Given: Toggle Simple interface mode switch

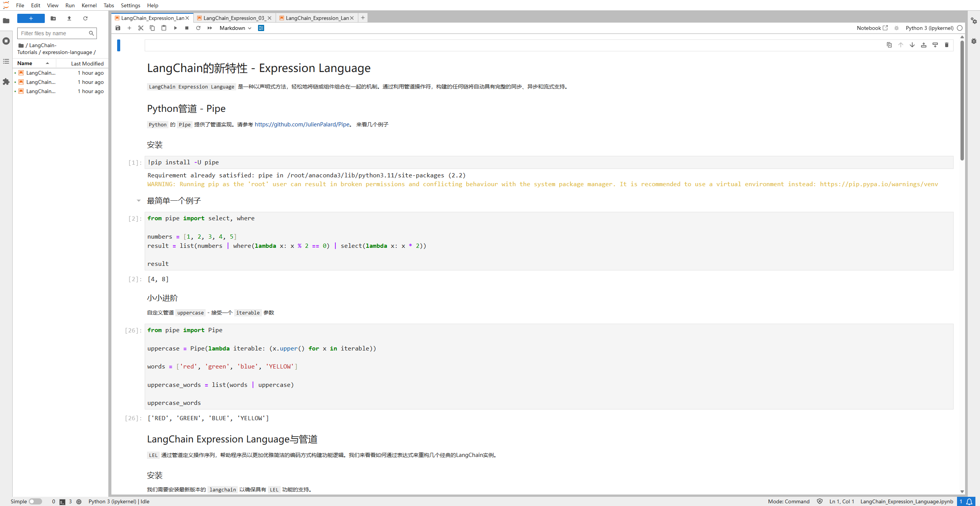Looking at the screenshot, I should [35, 501].
